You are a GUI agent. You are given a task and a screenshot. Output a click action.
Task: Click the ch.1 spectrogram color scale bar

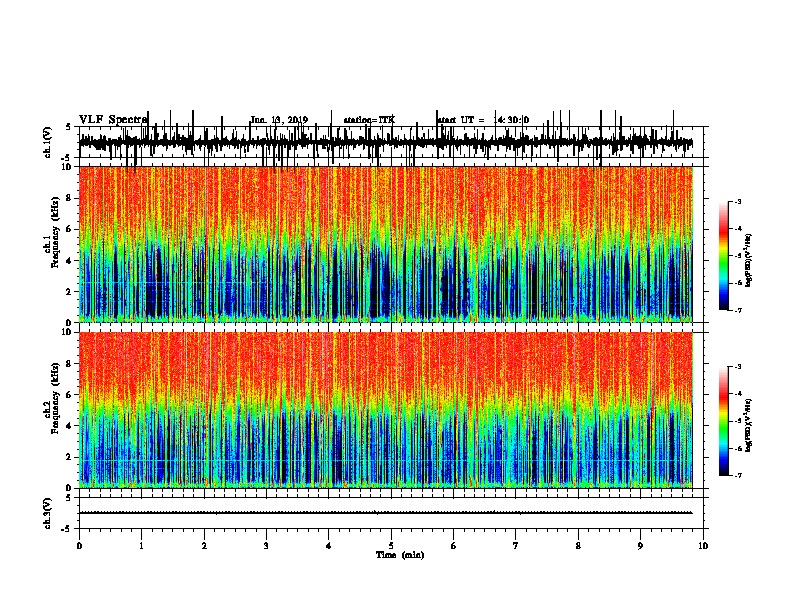coord(724,255)
